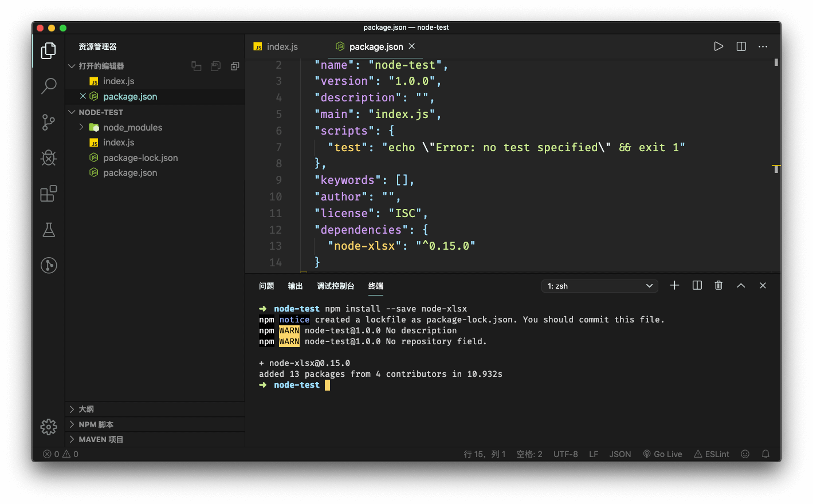Open the Test flask view

(x=49, y=230)
